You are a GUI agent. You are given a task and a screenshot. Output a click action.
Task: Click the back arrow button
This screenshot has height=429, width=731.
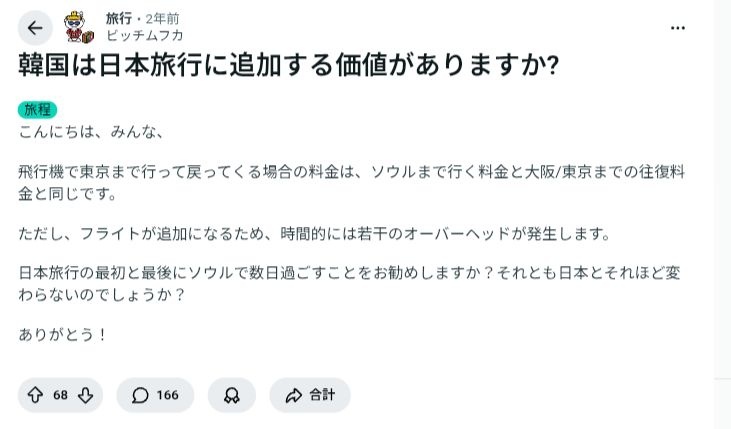35,28
